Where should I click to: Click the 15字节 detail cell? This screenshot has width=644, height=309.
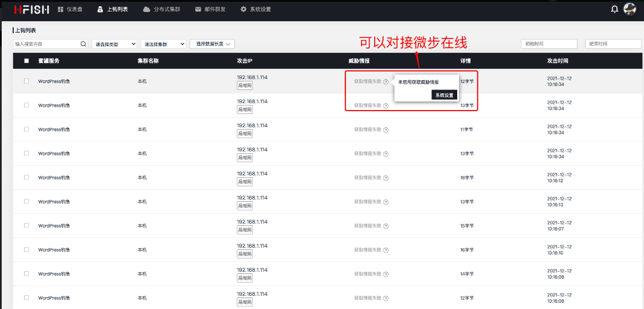(x=467, y=225)
